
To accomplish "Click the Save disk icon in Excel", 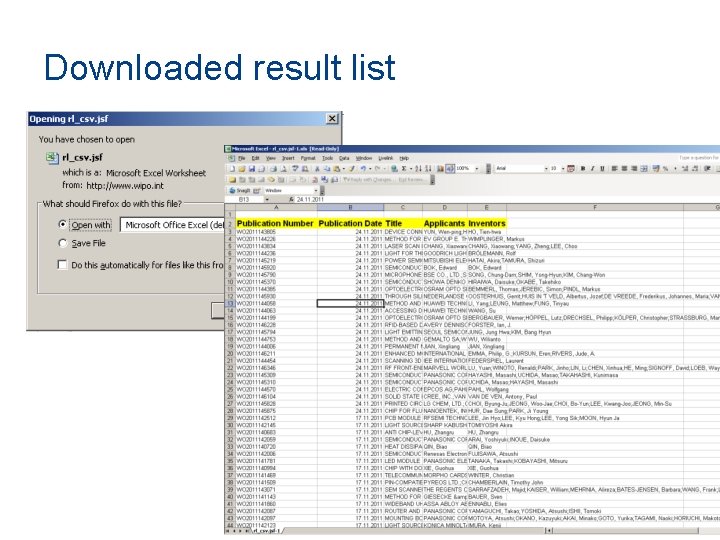I will tap(252, 169).
